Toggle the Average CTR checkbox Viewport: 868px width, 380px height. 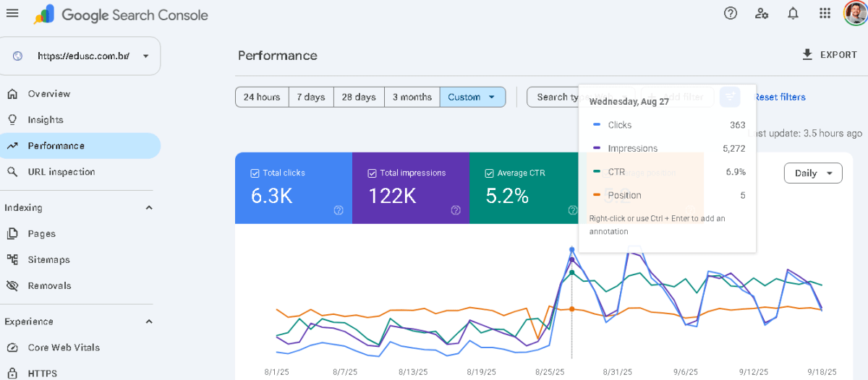click(x=490, y=173)
